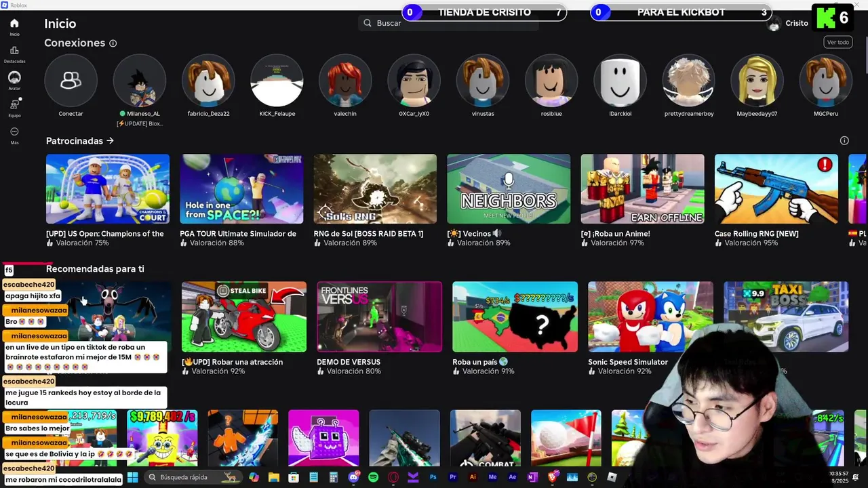Open After Effects from the taskbar

(513, 477)
